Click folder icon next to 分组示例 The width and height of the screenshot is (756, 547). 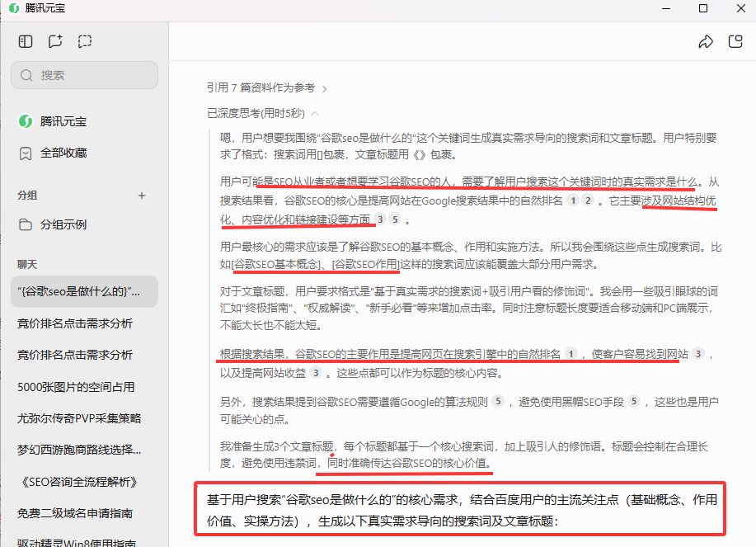[x=26, y=224]
